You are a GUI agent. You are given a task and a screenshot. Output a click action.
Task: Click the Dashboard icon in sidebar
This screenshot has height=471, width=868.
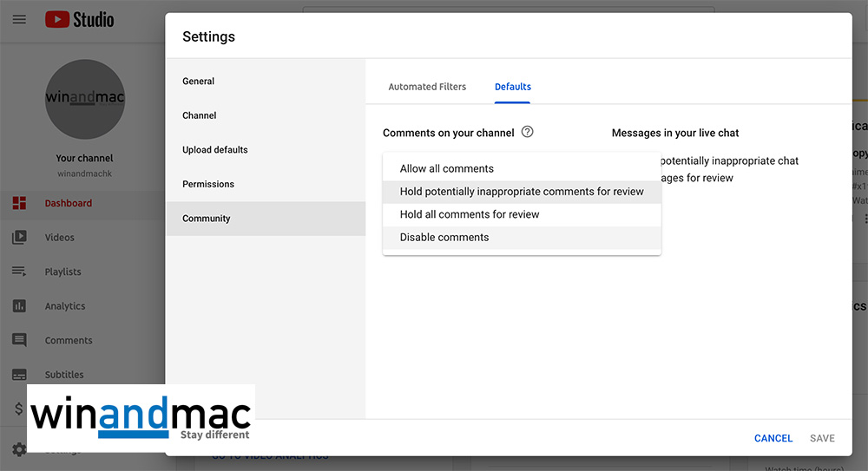19,203
